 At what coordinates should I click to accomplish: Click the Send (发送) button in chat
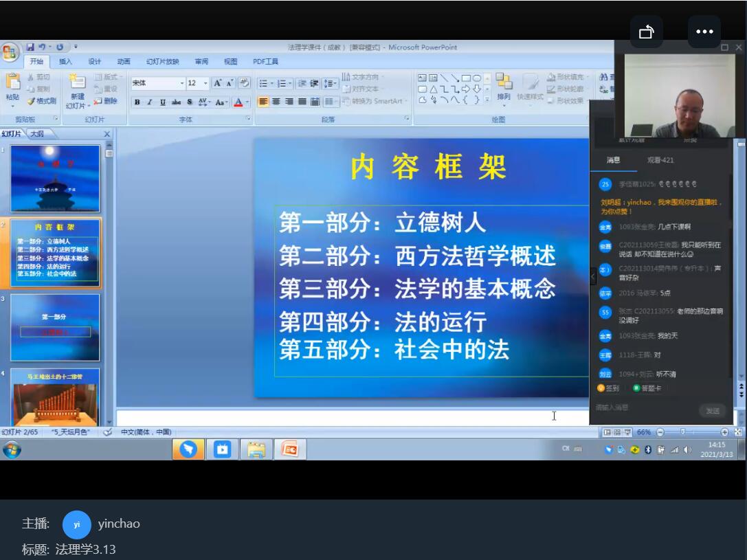click(712, 410)
